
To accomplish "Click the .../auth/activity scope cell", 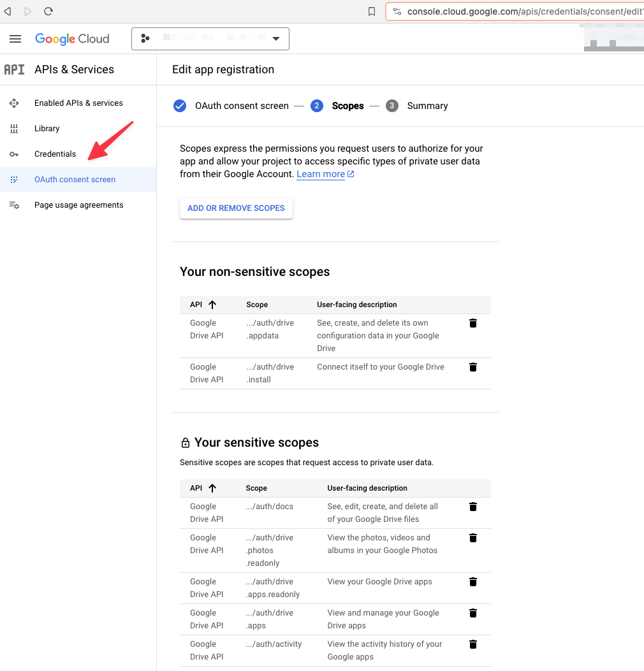I will click(x=274, y=644).
